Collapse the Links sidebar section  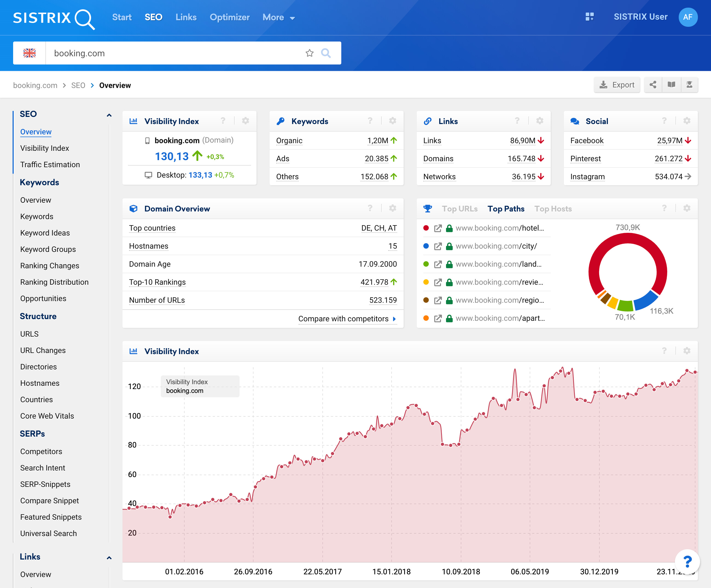point(109,558)
